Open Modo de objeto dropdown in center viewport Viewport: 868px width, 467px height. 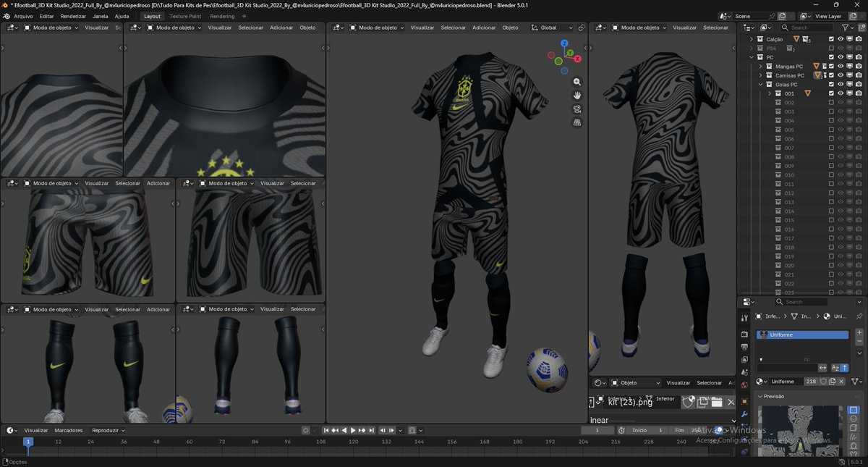pos(376,28)
